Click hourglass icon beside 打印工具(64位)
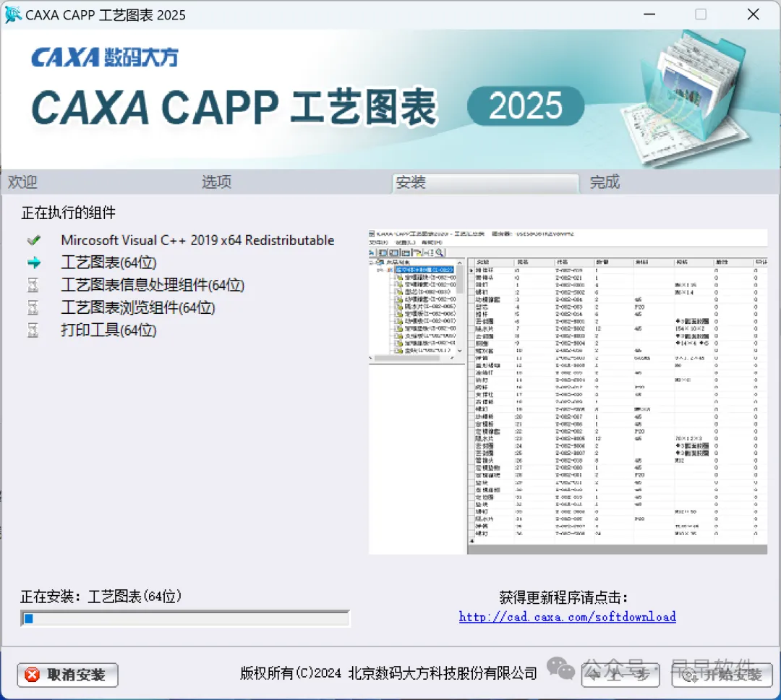Viewport: 781px width, 700px height. pyautogui.click(x=33, y=330)
